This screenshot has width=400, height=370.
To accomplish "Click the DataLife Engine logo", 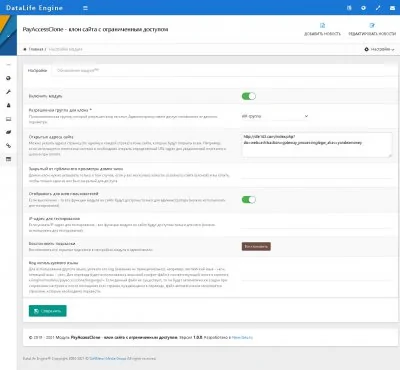I will 34,8.
